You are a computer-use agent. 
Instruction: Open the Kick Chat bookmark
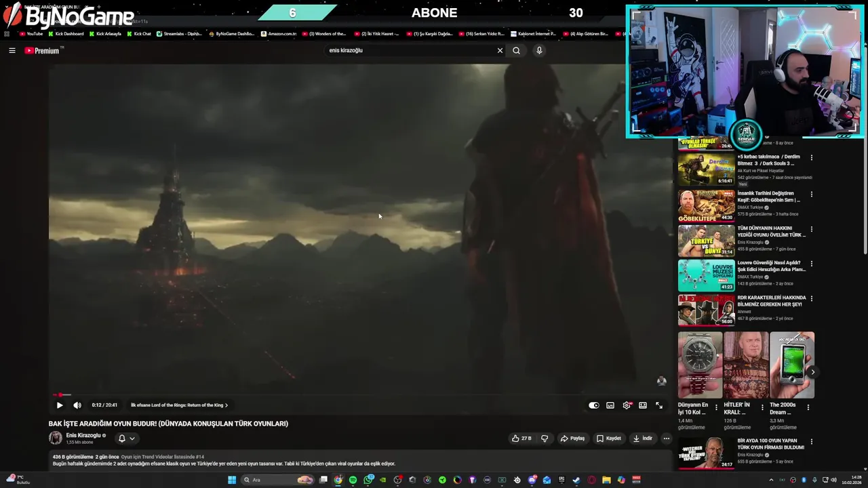pos(139,34)
